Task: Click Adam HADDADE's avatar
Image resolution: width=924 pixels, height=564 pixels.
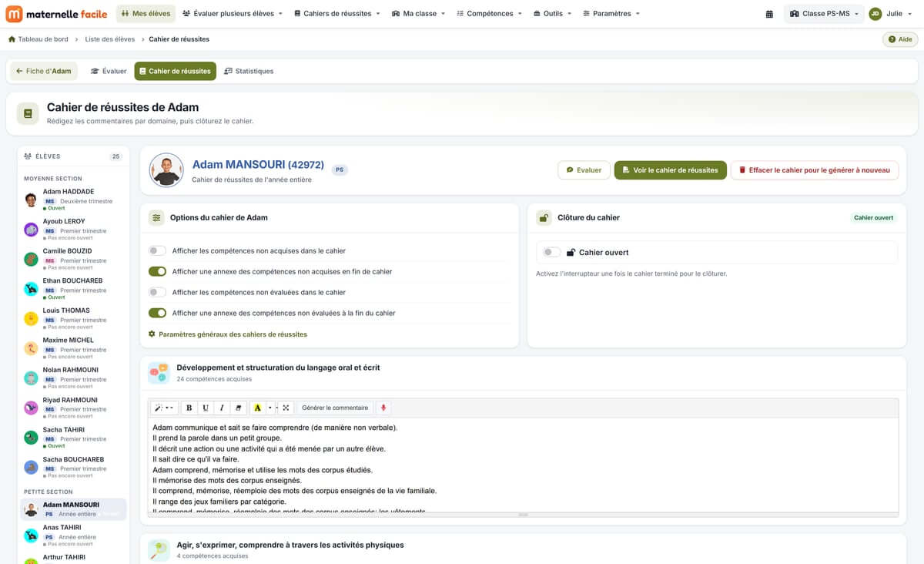Action: tap(31, 200)
